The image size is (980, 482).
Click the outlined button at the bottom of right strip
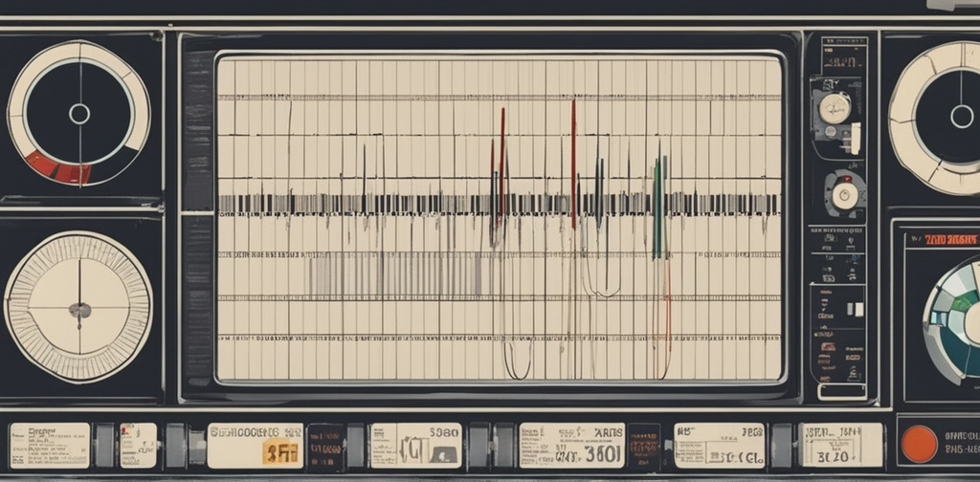coord(842,391)
